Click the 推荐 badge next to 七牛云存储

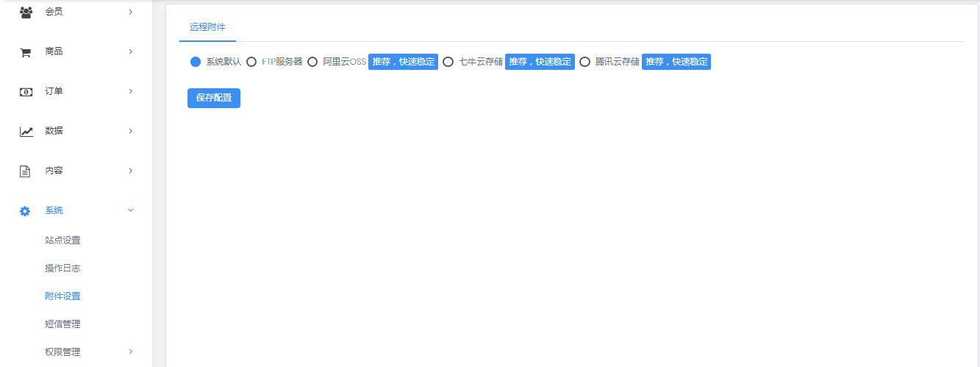[540, 62]
